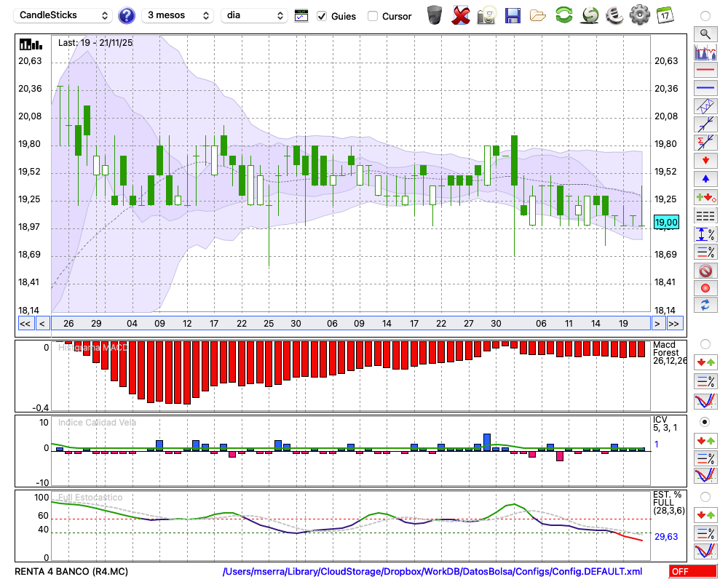Select the radio button beside Macd Forest panel
Image resolution: width=728 pixels, height=582 pixels.
tap(705, 343)
